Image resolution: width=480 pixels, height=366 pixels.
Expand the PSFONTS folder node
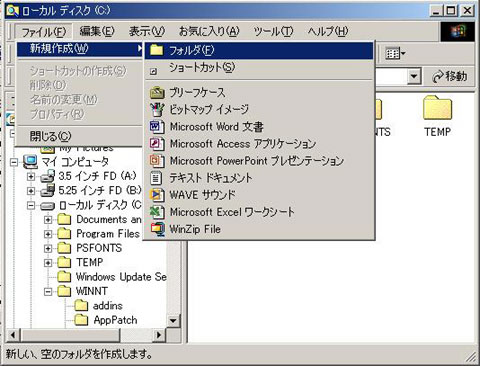[48, 249]
